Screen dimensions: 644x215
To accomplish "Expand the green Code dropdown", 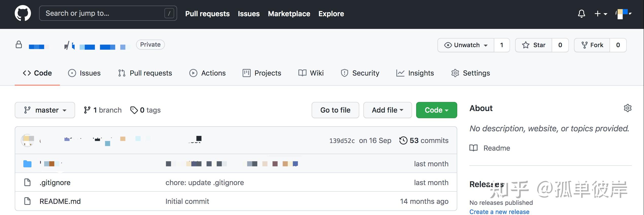I will 436,110.
